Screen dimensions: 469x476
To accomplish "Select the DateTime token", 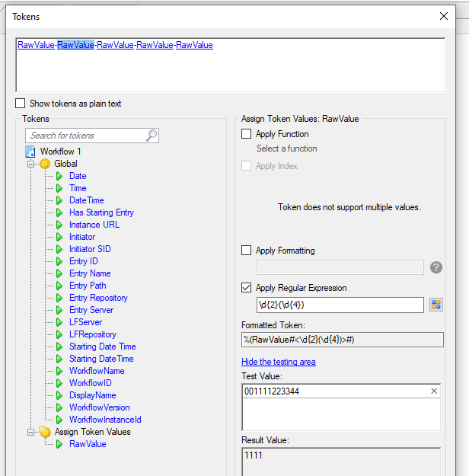I will [87, 200].
